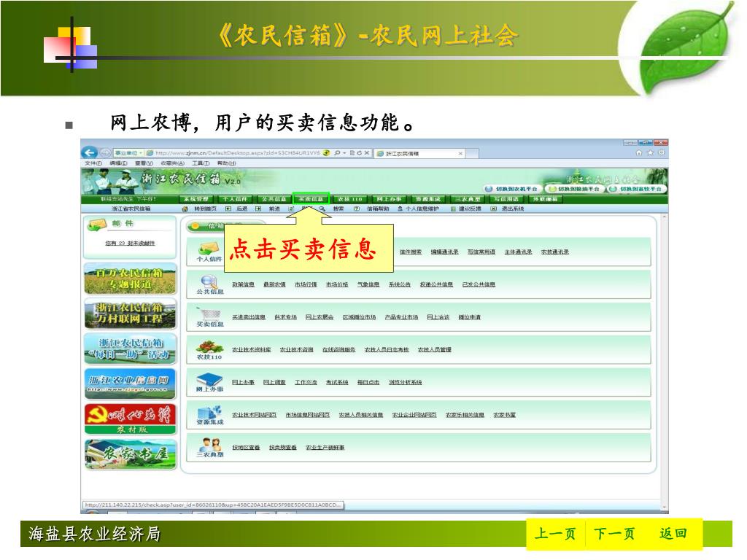Open the unread mail count link
This screenshot has width=747, height=560.
point(130,244)
